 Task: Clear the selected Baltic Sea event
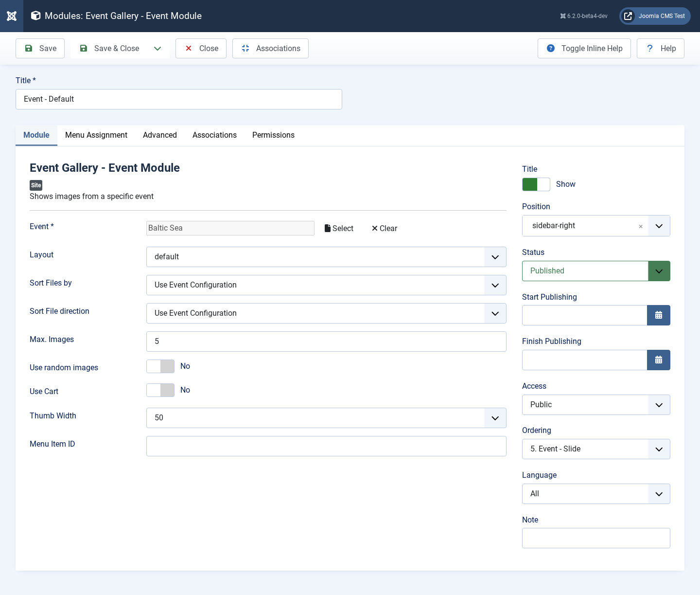385,228
